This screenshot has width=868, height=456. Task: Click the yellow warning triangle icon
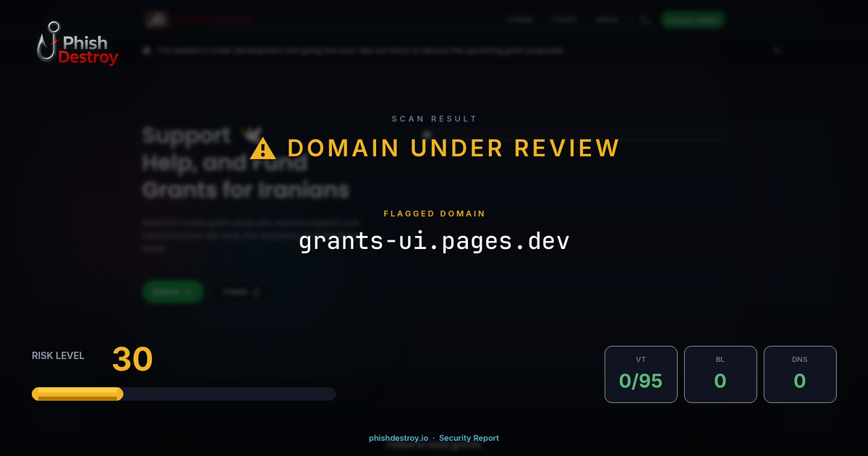pyautogui.click(x=263, y=148)
